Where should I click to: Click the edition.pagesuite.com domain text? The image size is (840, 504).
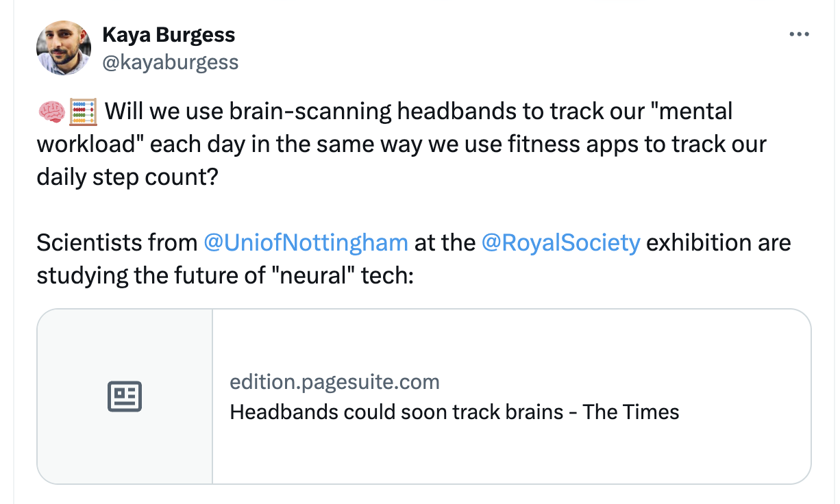334,381
